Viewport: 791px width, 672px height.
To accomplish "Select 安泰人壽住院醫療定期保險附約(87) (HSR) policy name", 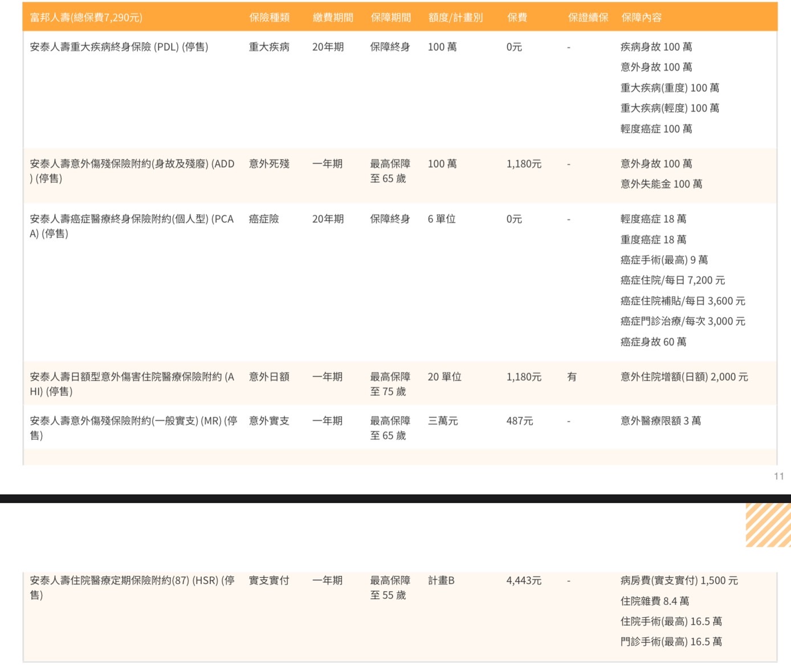I will [x=132, y=587].
